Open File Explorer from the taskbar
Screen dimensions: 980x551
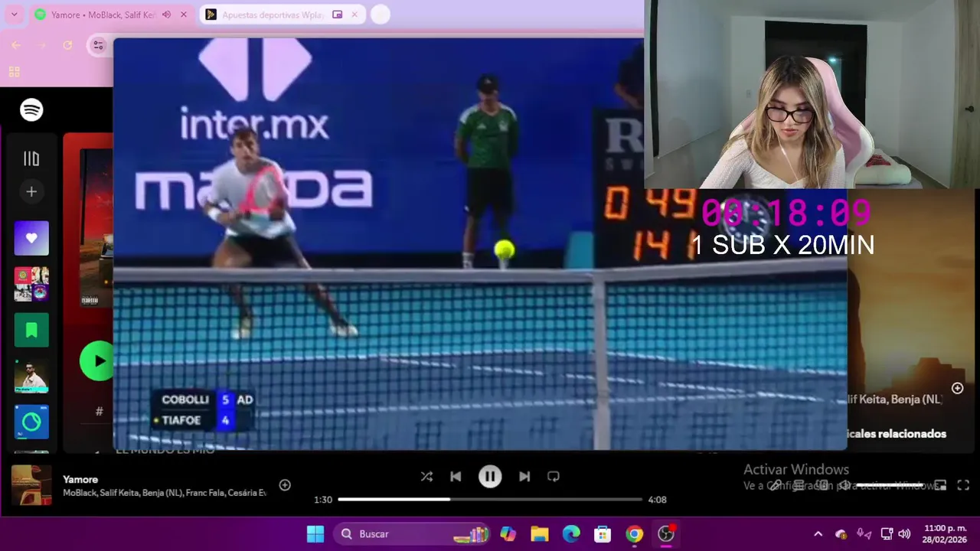coord(540,534)
